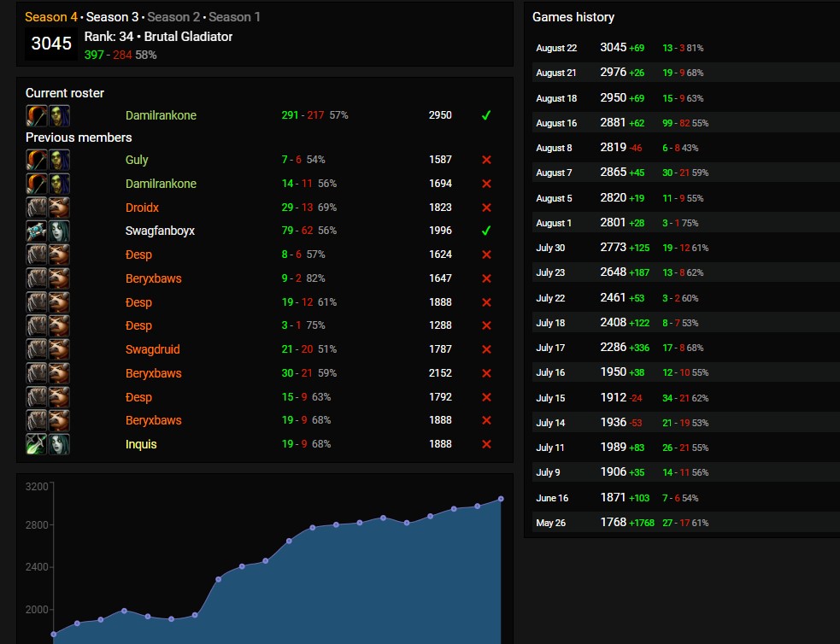Click the 3045 team rating box
The height and width of the screenshot is (644, 840).
[x=51, y=44]
